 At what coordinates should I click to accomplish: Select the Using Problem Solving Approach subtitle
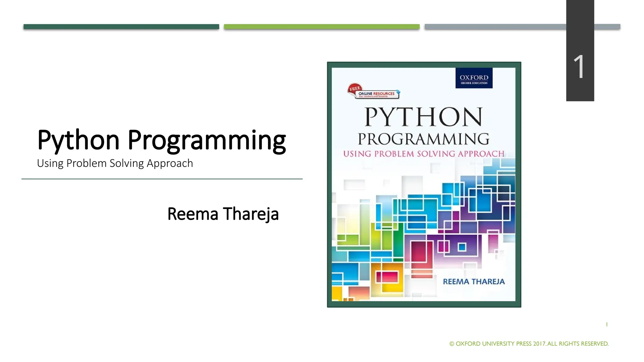[115, 163]
